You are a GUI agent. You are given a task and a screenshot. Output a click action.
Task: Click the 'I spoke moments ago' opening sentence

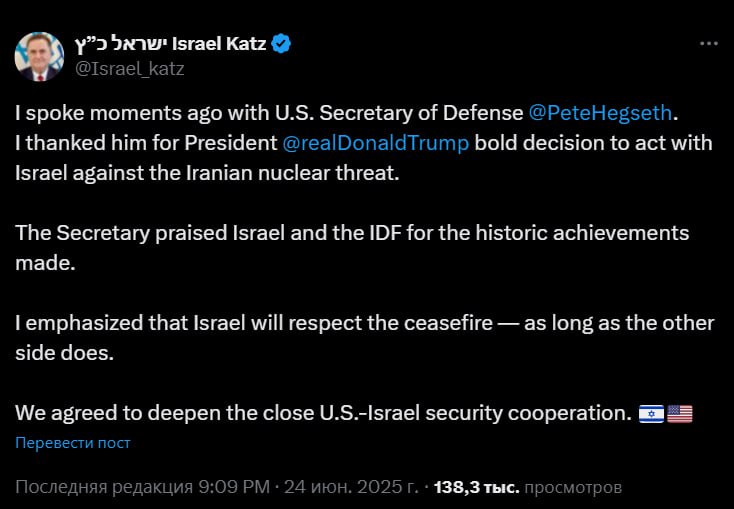pos(347,113)
